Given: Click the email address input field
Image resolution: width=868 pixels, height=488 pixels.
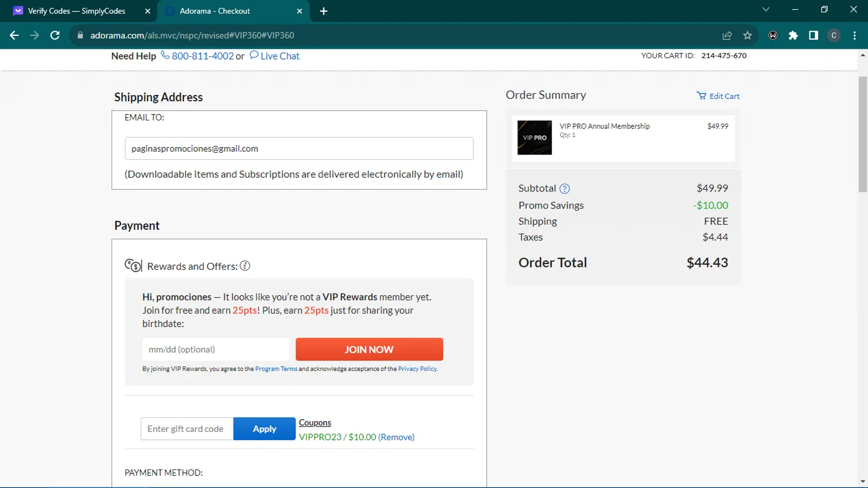Looking at the screenshot, I should (x=299, y=149).
